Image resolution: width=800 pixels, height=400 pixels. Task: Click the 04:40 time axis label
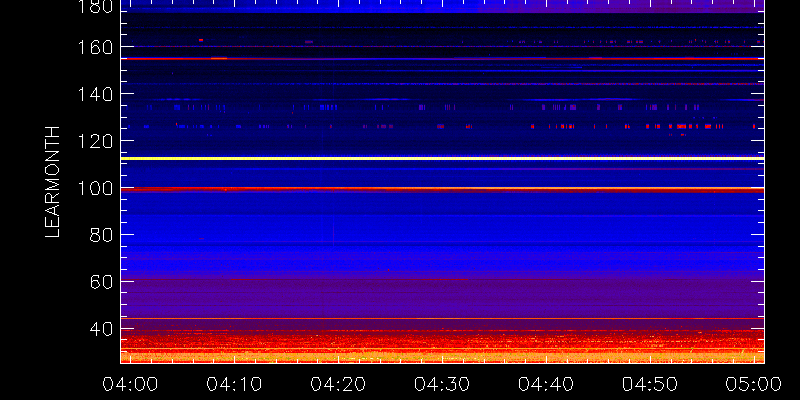coord(546,384)
